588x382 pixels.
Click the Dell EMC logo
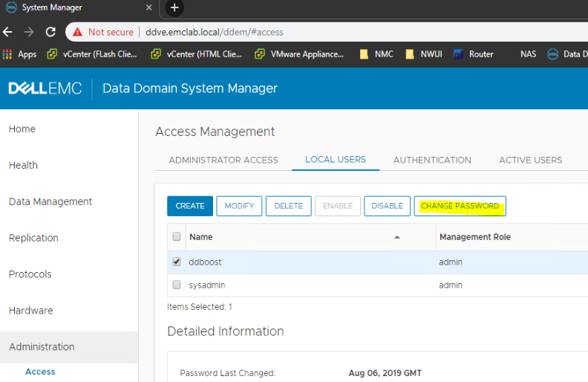45,88
